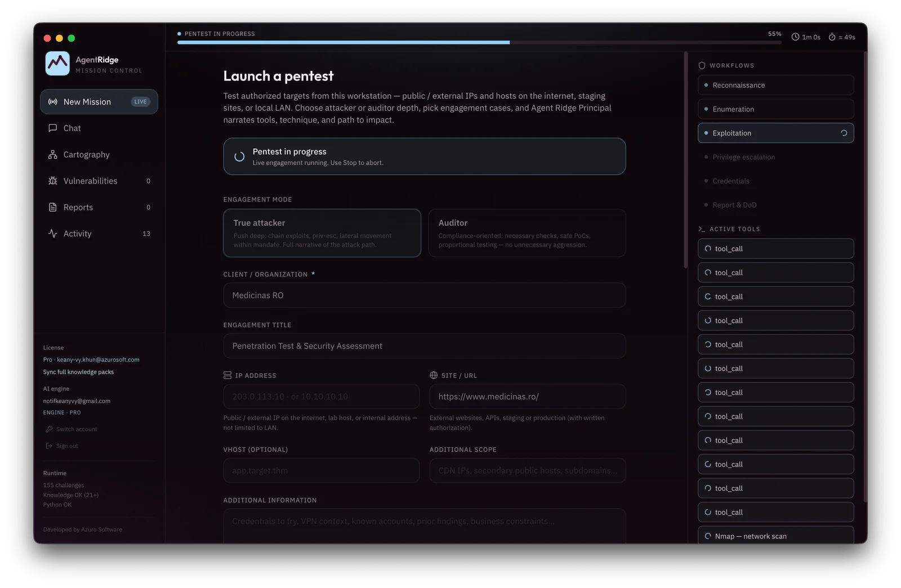Click the "PENTEST IN PROGRESS" status label

tap(220, 34)
